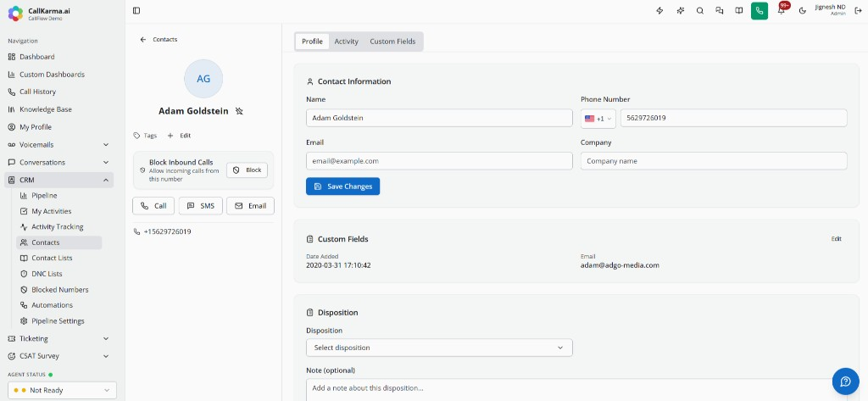Click the Tags label icon
The width and height of the screenshot is (868, 401).
pyautogui.click(x=136, y=135)
